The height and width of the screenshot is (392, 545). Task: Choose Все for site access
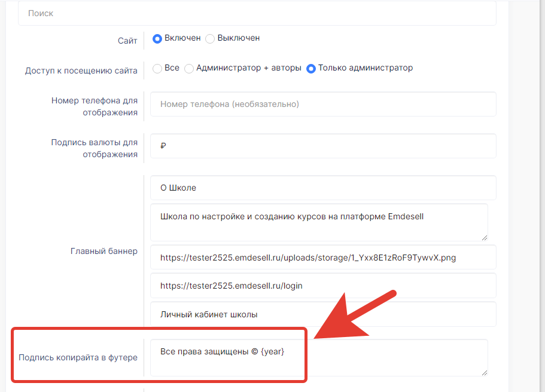pyautogui.click(x=157, y=68)
